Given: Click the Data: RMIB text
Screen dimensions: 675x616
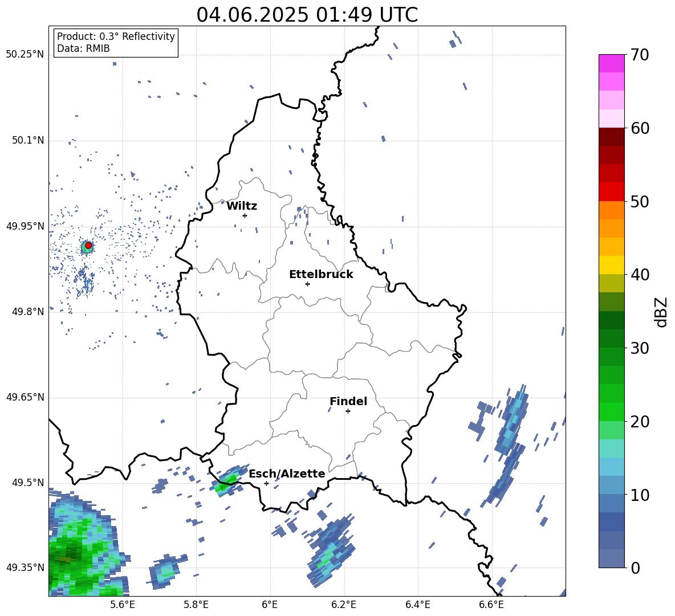Looking at the screenshot, I should (83, 48).
